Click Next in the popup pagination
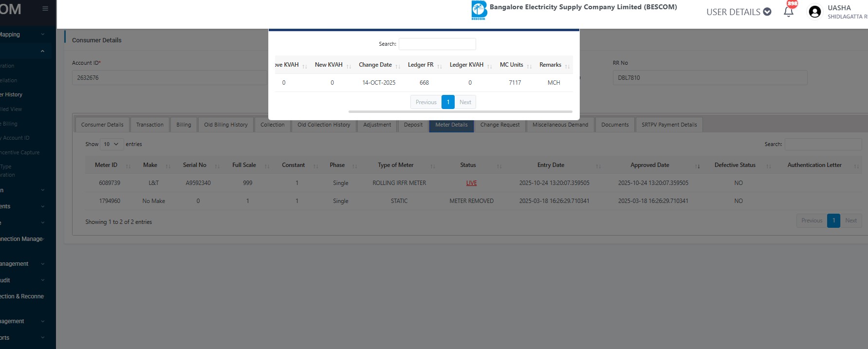This screenshot has height=349, width=868. pyautogui.click(x=465, y=102)
